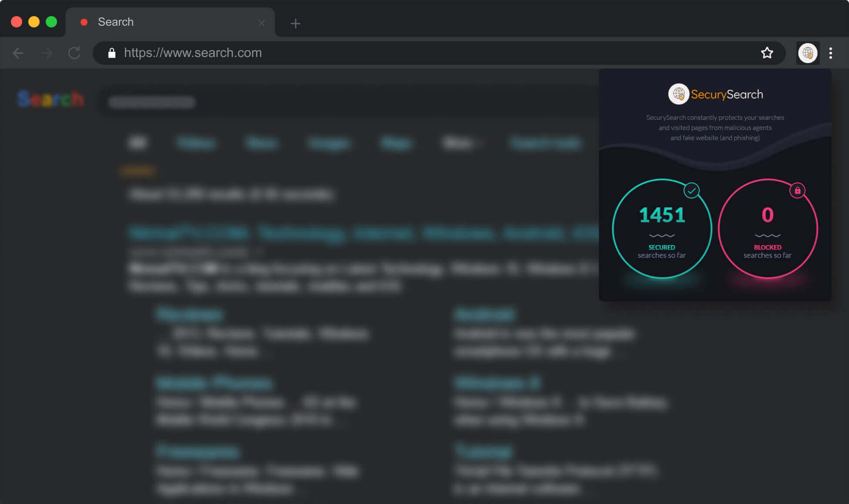
Task: Click the blurred search input field
Action: (x=348, y=102)
